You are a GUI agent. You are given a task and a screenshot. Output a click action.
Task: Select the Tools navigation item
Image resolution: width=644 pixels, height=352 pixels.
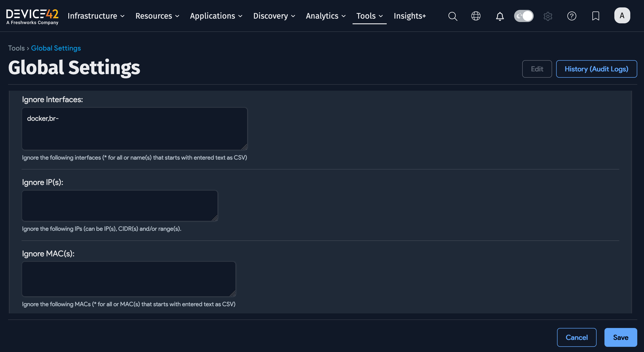point(369,16)
